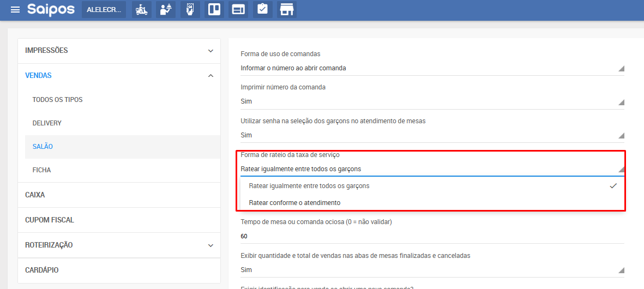Open the hamburger main menu
Viewport: 644px width, 289px height.
[x=15, y=10]
